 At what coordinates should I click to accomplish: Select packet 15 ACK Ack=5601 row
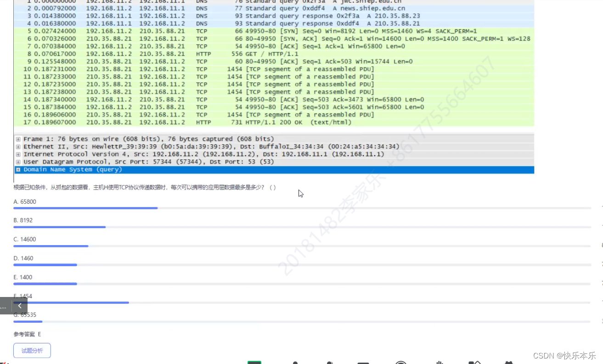tap(274, 107)
